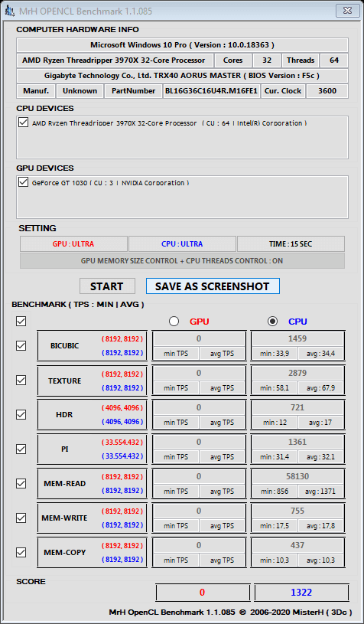Viewport: 364px width, 624px height.
Task: Click the BICUBIC GPU min TPS cell
Action: click(x=176, y=354)
